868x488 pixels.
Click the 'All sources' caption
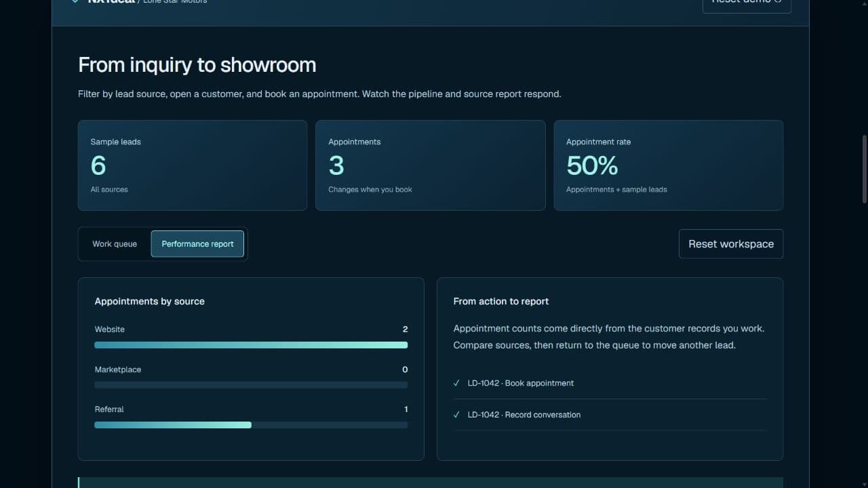(109, 190)
